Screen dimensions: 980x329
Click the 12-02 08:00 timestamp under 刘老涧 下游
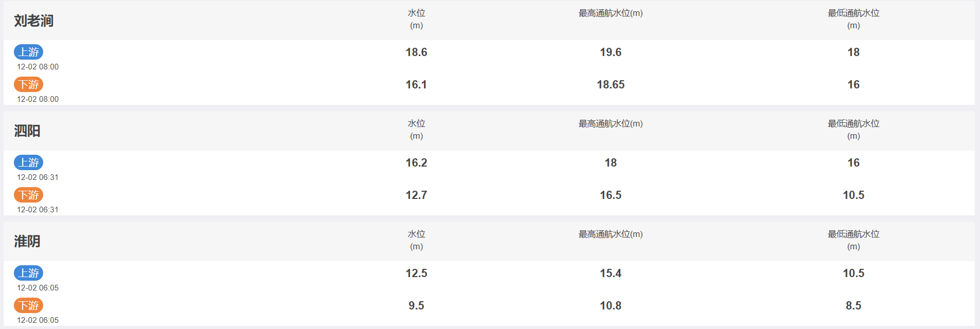click(x=38, y=99)
